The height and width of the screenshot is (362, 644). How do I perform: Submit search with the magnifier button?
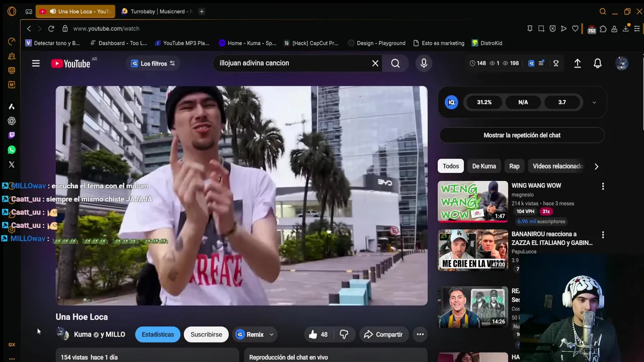coord(395,63)
